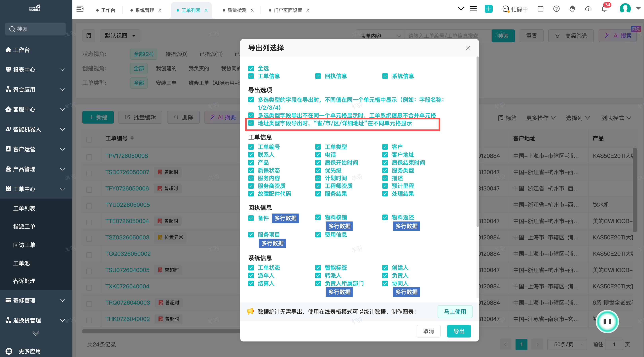Open 回访工单 in the sidebar

pos(24,245)
